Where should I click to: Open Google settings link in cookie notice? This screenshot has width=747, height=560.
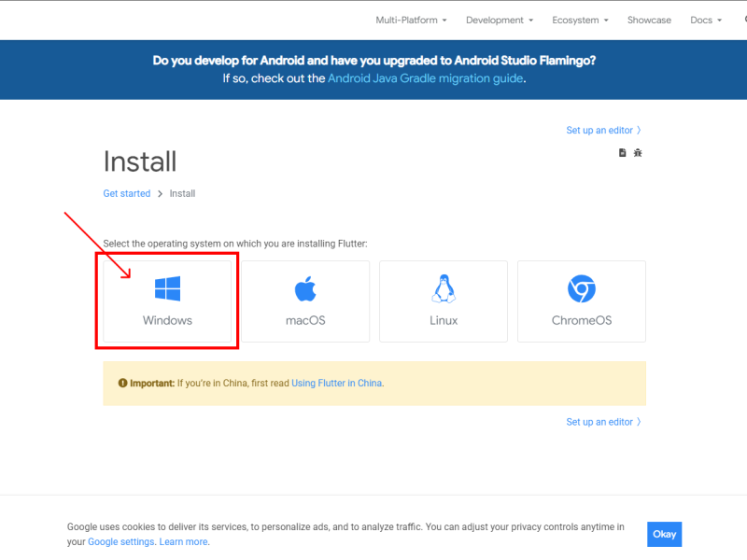coord(121,541)
